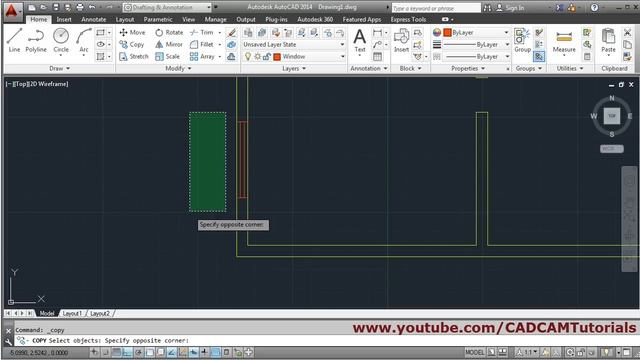Click the Sign In button

pos(510,7)
